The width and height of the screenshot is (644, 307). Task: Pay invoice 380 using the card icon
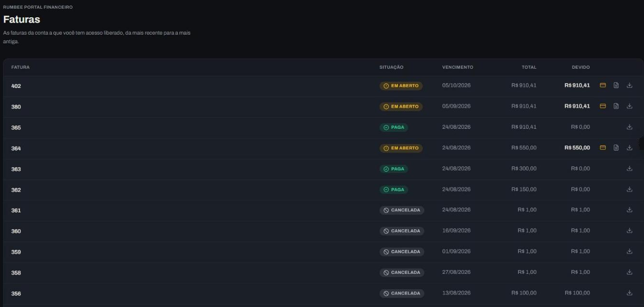[x=603, y=106]
